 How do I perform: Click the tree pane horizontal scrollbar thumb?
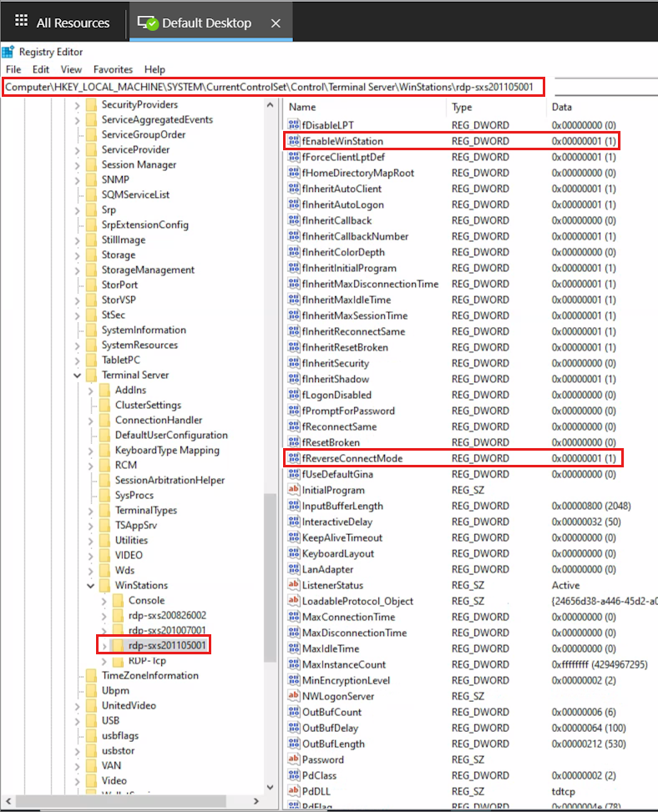tap(121, 800)
